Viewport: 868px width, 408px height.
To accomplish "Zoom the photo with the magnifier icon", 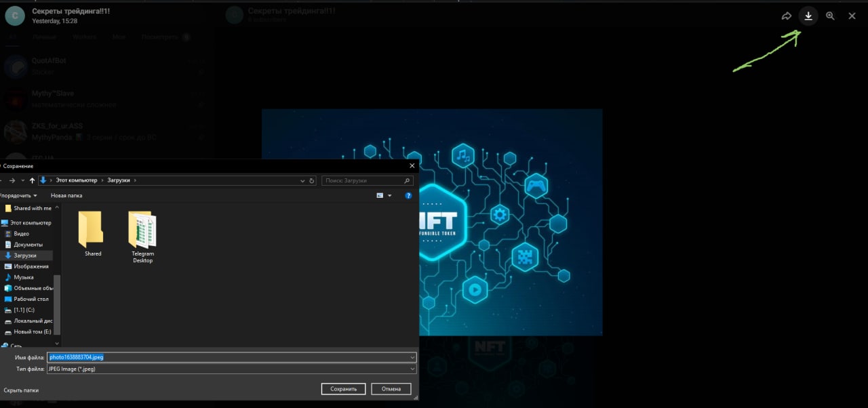I will (830, 16).
